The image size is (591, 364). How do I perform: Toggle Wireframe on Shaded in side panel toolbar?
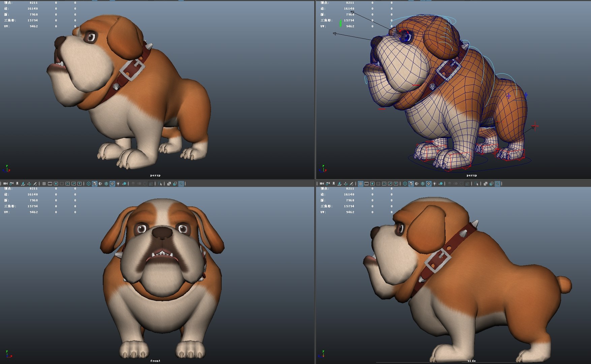[423, 184]
